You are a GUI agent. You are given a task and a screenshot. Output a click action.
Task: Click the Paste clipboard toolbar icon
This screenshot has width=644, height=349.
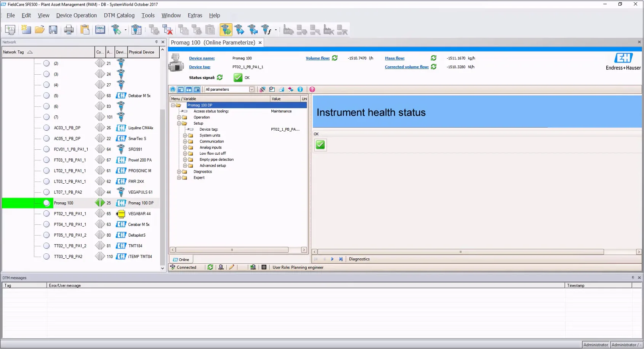[x=85, y=29]
